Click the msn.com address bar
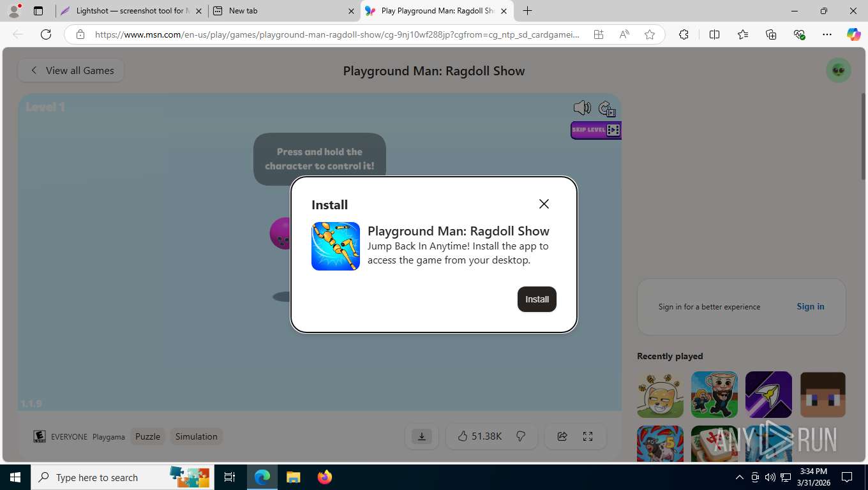The image size is (868, 490). click(x=337, y=34)
